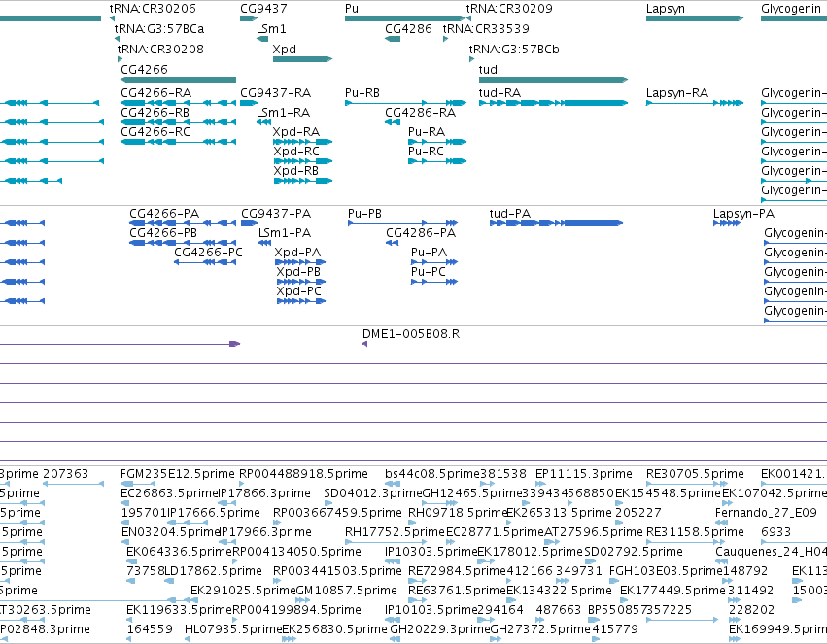Click the Pu-RC transcript label
The image size is (827, 644).
pyautogui.click(x=427, y=152)
